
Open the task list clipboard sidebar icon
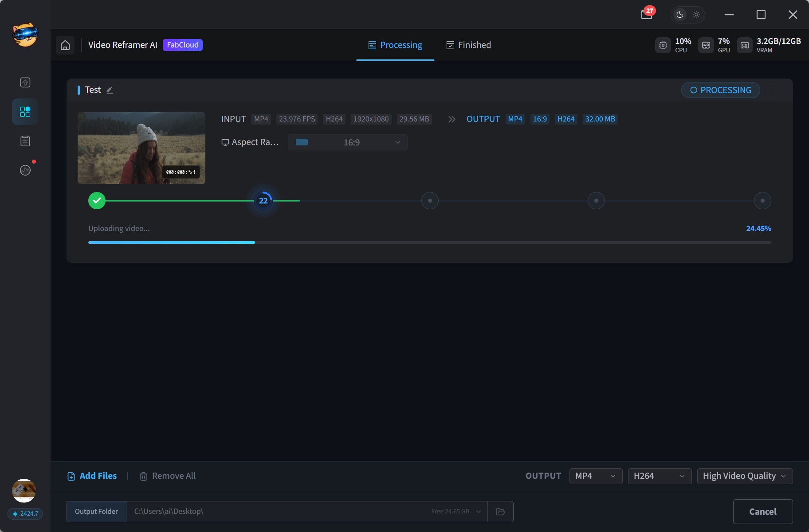tap(25, 141)
